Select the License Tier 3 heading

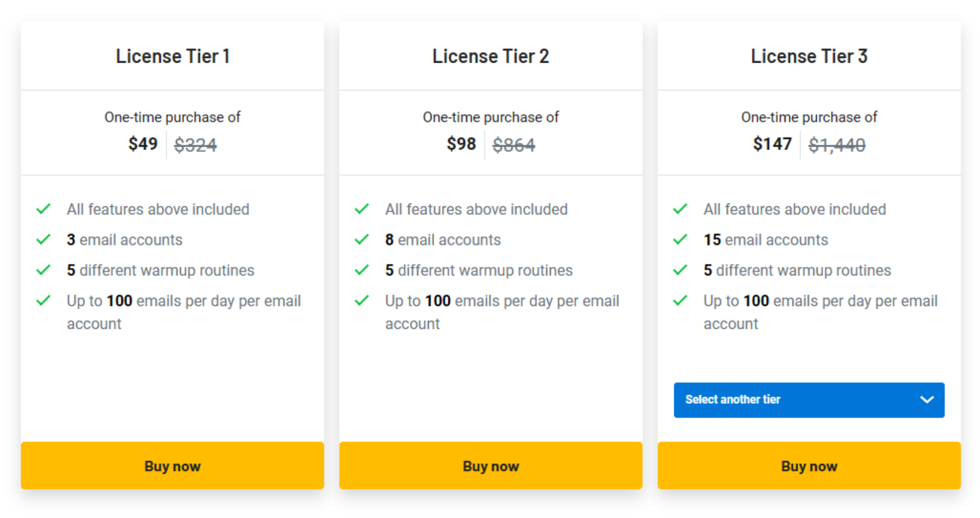[809, 56]
